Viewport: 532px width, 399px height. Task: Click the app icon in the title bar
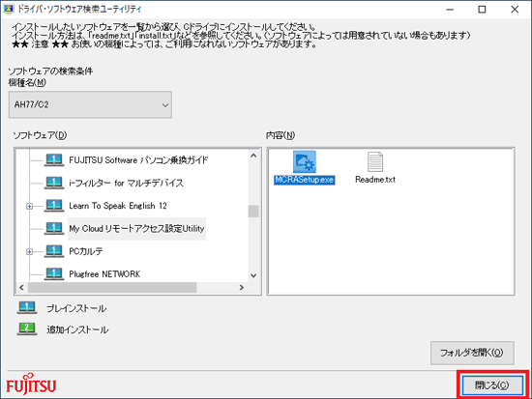click(x=9, y=9)
